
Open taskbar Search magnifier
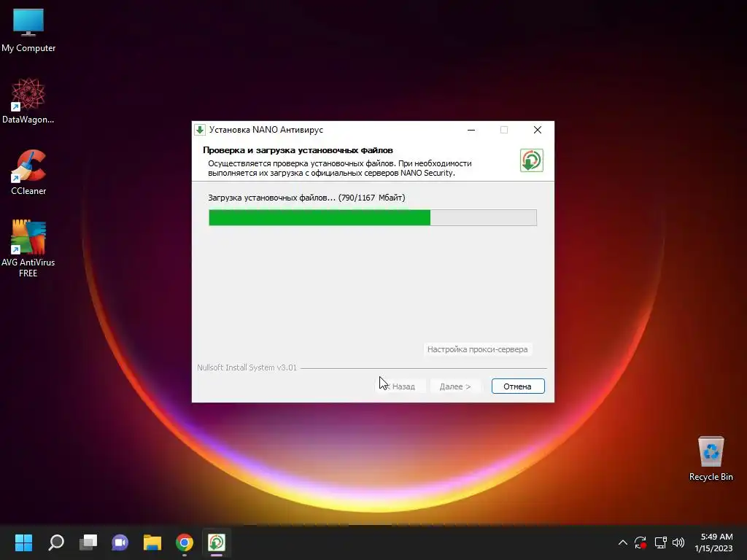[56, 542]
